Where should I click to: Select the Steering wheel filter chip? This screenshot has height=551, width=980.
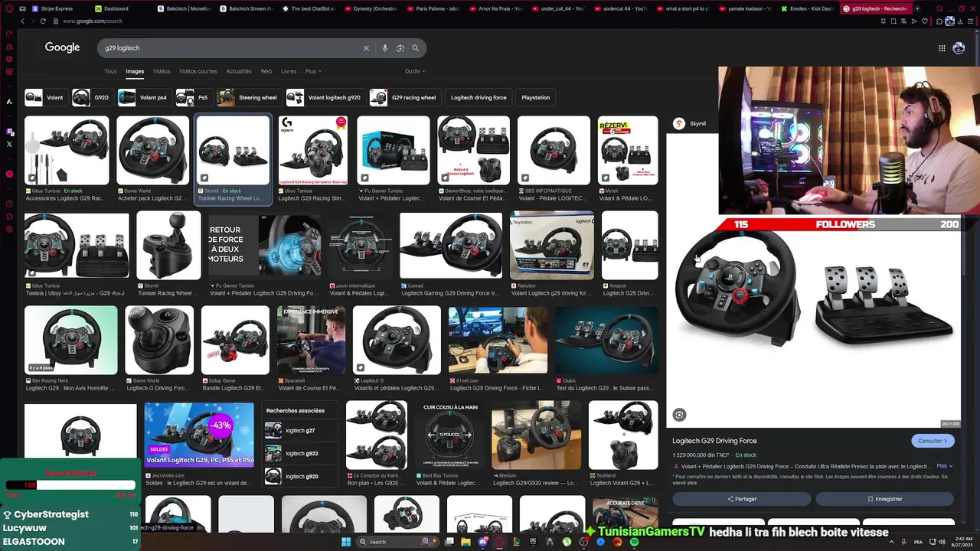click(248, 97)
